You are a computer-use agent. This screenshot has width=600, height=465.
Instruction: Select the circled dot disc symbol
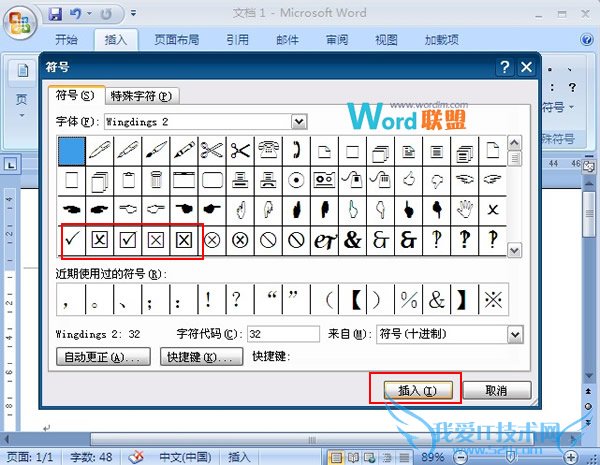296,180
